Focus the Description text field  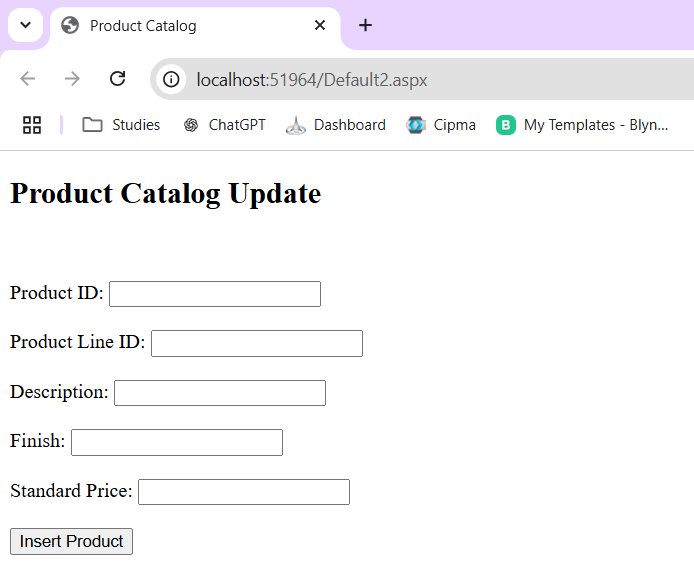tap(220, 393)
